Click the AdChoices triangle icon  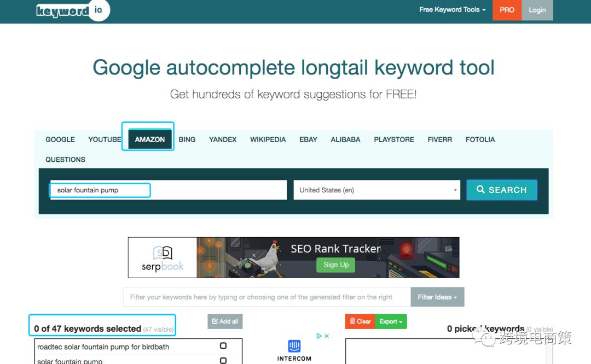pos(319,336)
